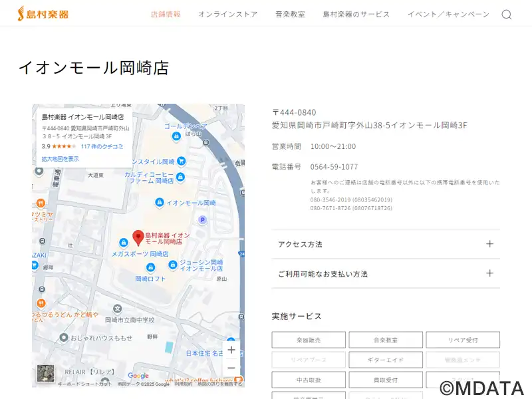Click the phone number 0564-59-1077
532x399 pixels.
tap(334, 167)
